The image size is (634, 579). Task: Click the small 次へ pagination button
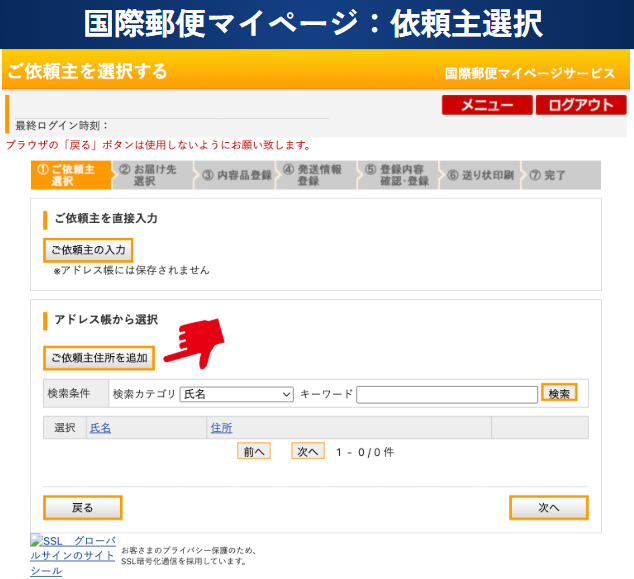[x=308, y=451]
